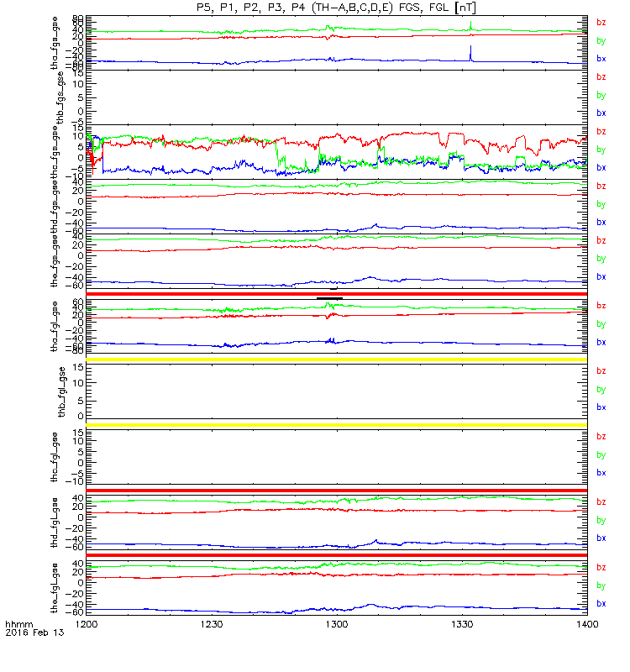The height and width of the screenshot is (672, 630).
Task: Click the by legend of thd_fgs_gse panel
Action: [x=601, y=204]
